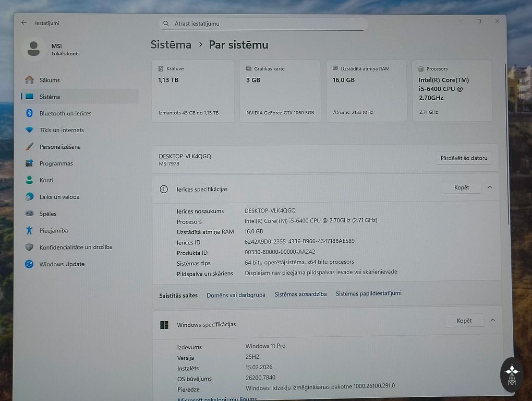The image size is (532, 401).
Task: Open Laiks un valoda menu item
Action: pyautogui.click(x=59, y=197)
